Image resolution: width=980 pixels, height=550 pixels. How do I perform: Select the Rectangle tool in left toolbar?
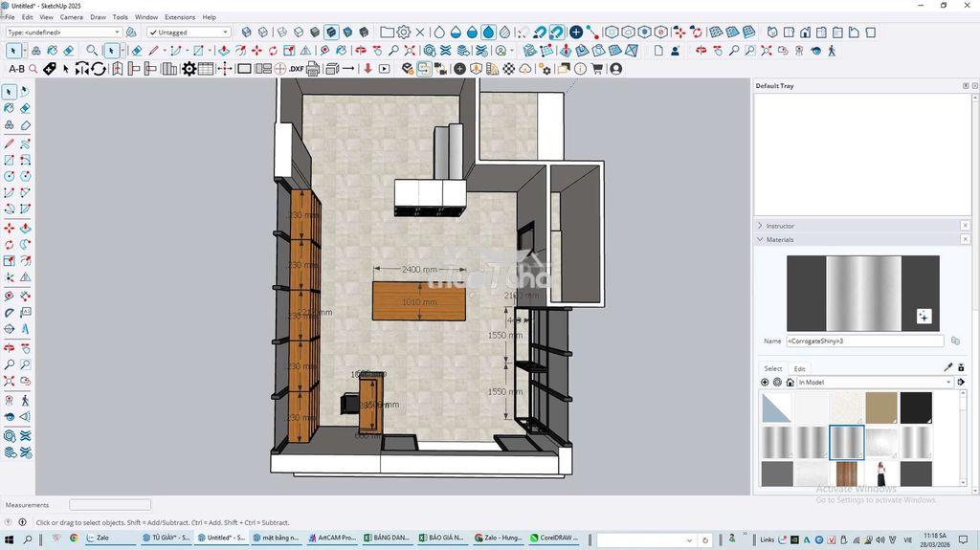pyautogui.click(x=10, y=161)
